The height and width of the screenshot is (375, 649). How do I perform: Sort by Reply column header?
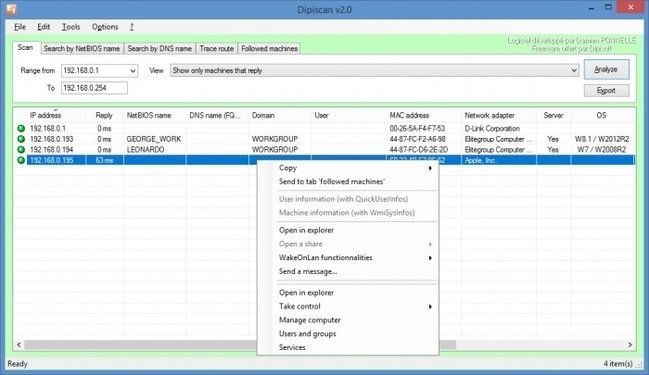point(104,115)
